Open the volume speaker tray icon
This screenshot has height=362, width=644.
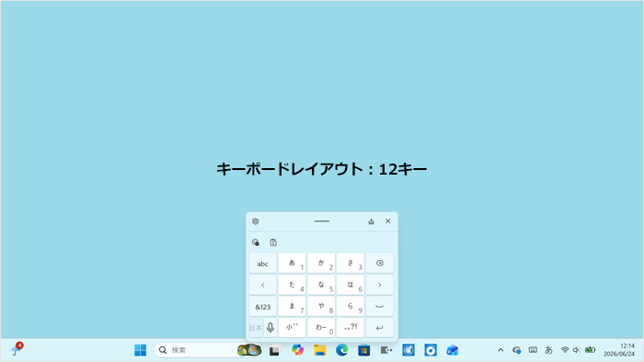pos(576,350)
